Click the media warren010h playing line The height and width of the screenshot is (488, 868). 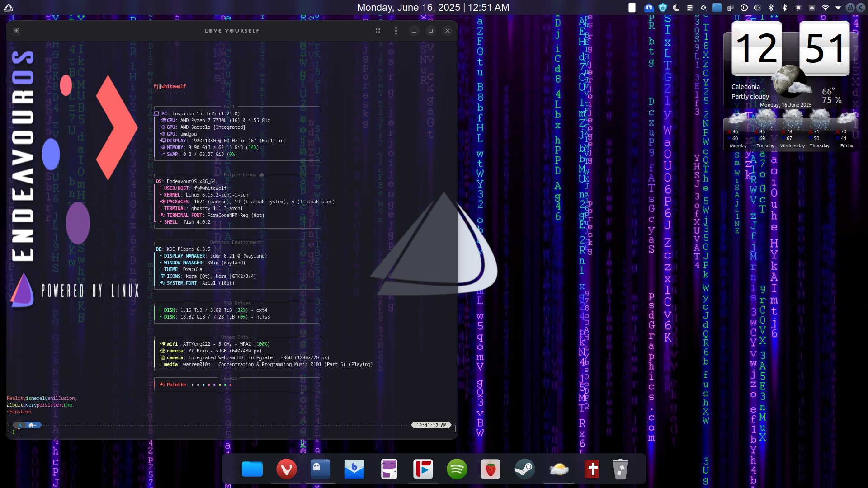pyautogui.click(x=268, y=364)
